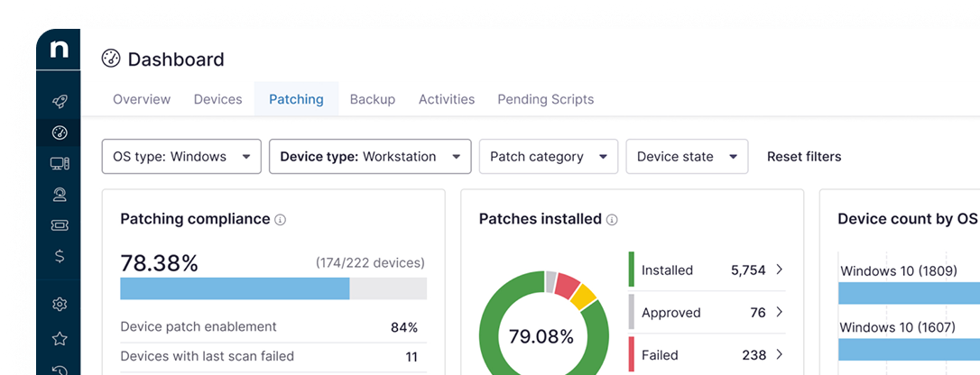This screenshot has width=980, height=375.
Task: Click the dollar sign billing sidebar icon
Action: point(60,256)
